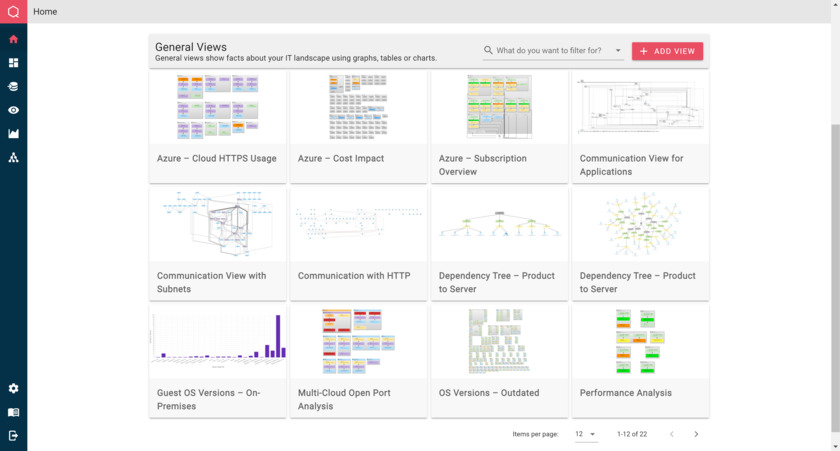Screen dimensions: 840x451
Task: Click the app logo in top-left corner
Action: point(13,11)
